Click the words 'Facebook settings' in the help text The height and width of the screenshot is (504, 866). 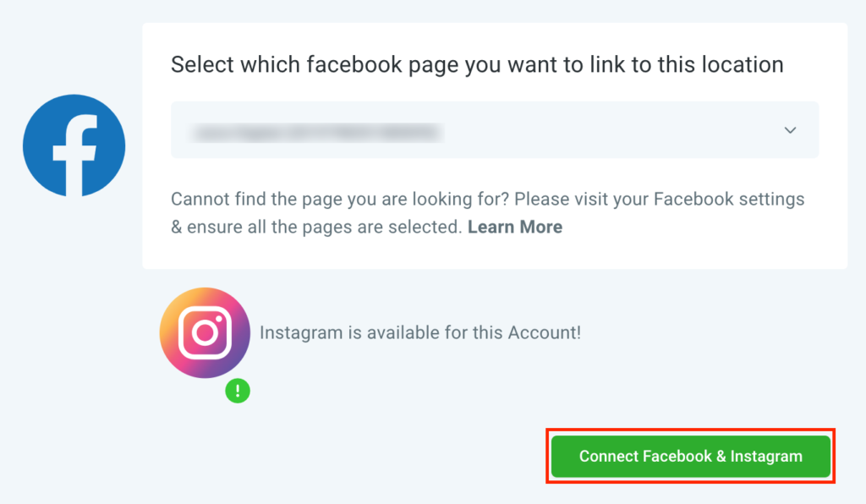[x=729, y=200]
